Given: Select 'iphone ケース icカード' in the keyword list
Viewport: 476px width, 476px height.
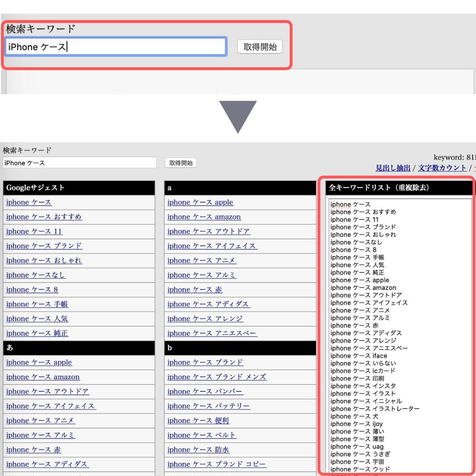Looking at the screenshot, I should [x=363, y=371].
